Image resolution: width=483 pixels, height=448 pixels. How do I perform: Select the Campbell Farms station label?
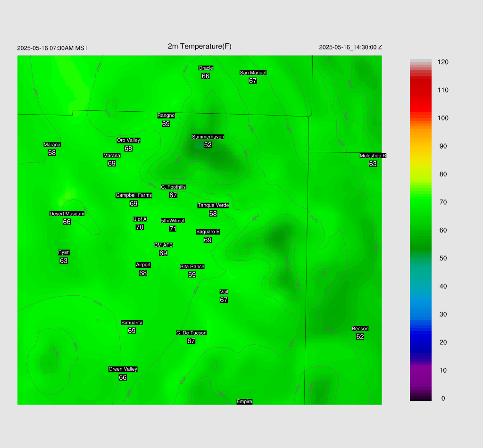click(133, 195)
